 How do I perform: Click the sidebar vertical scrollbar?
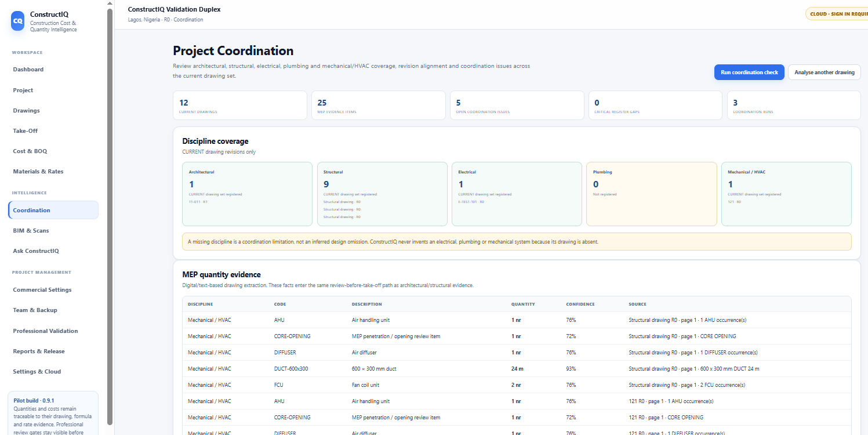tap(110, 217)
